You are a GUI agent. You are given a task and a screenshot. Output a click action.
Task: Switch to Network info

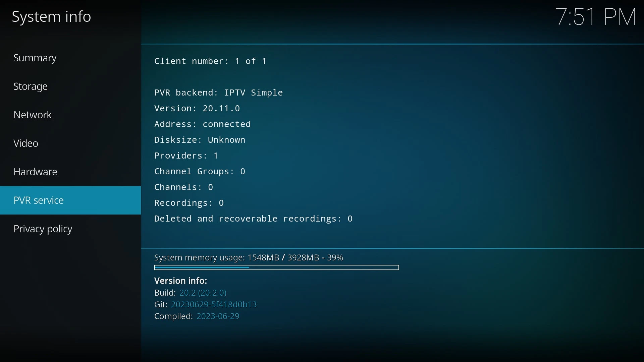(70, 115)
